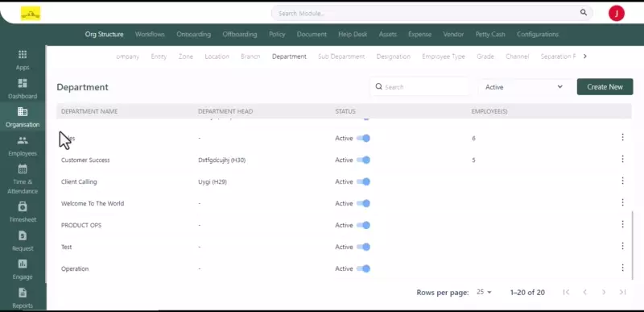Click the Uygi (H29) department head
Screen dimensions: 644x312
point(213,181)
